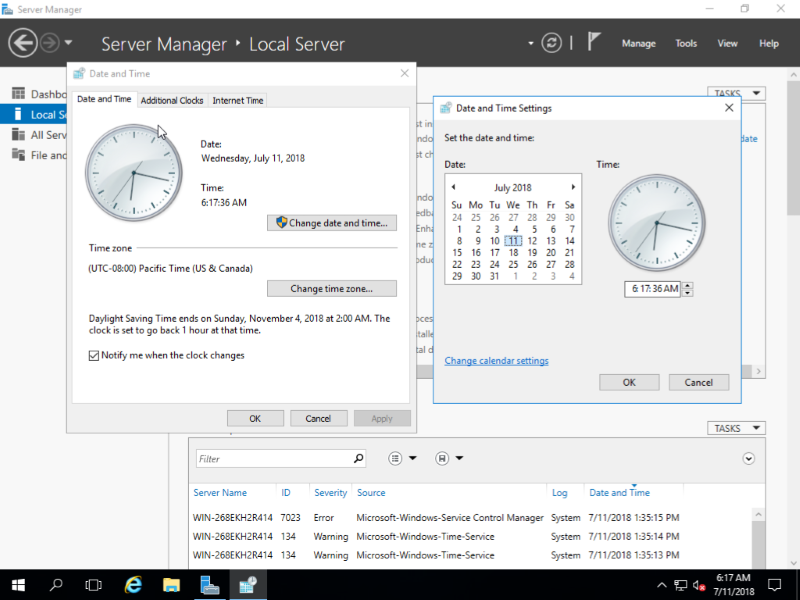Select July 31 in the calendar

tap(494, 276)
